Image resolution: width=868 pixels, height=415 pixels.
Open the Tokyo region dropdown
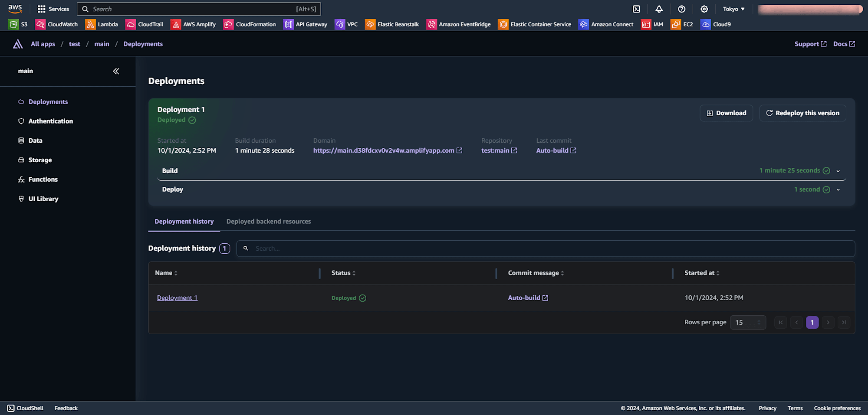pos(733,9)
